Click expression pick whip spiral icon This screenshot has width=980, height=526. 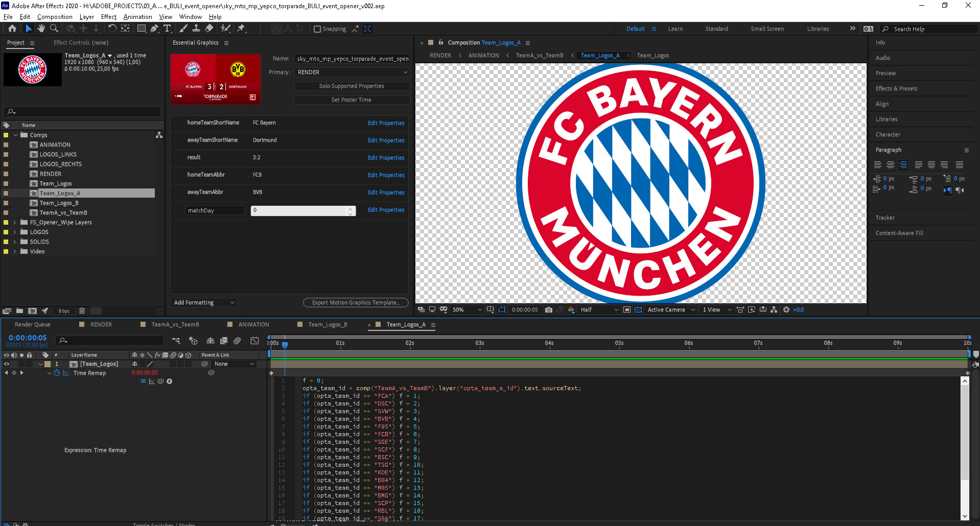click(160, 381)
